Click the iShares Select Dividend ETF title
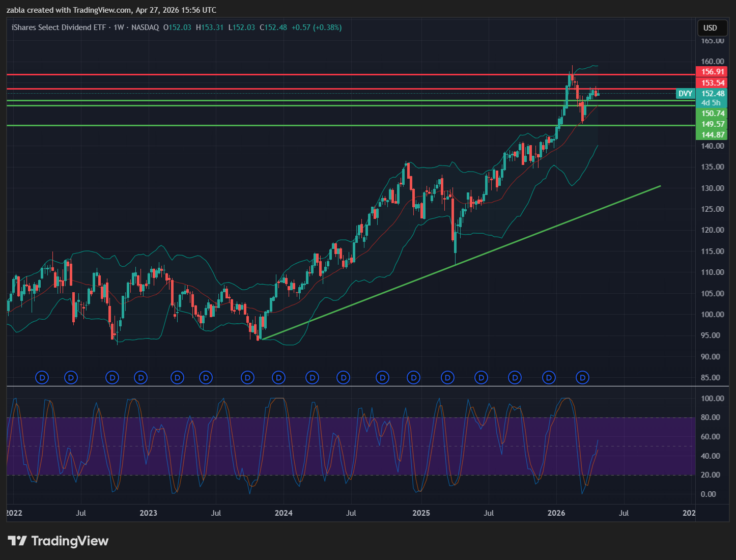736x560 pixels. point(59,27)
